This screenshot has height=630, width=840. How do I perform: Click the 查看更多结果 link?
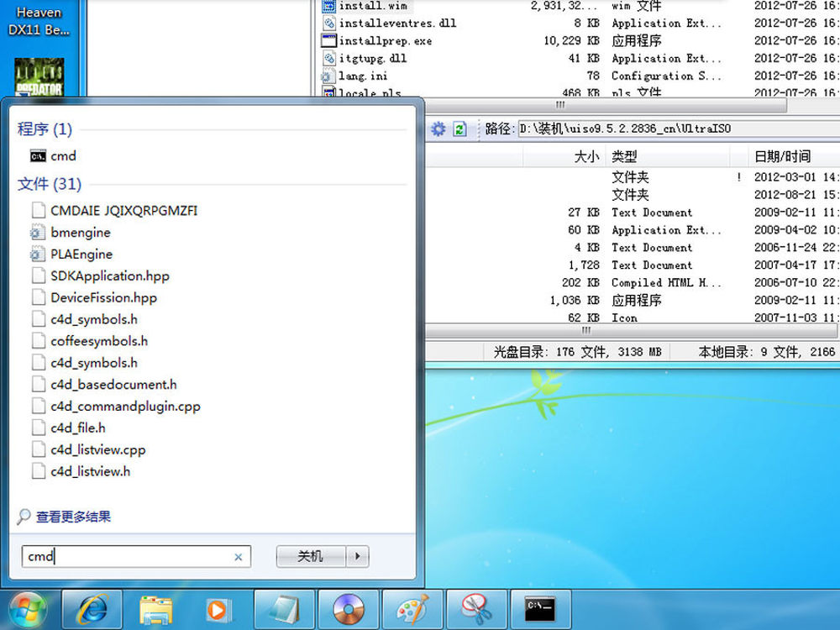coord(73,517)
